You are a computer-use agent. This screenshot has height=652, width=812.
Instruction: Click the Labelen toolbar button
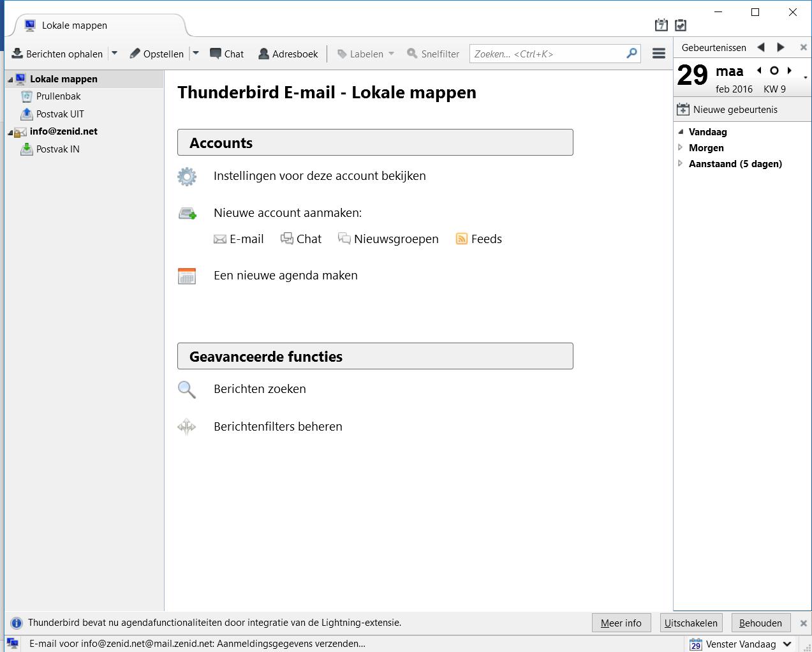(x=365, y=54)
